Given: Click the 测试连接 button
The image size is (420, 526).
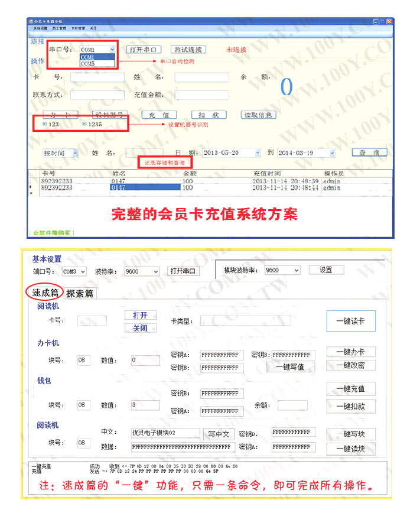Looking at the screenshot, I should (x=188, y=50).
